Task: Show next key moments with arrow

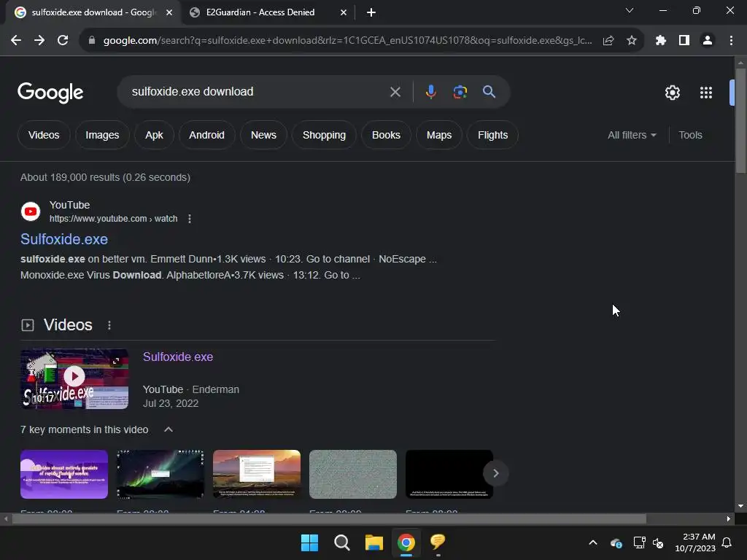Action: [495, 473]
